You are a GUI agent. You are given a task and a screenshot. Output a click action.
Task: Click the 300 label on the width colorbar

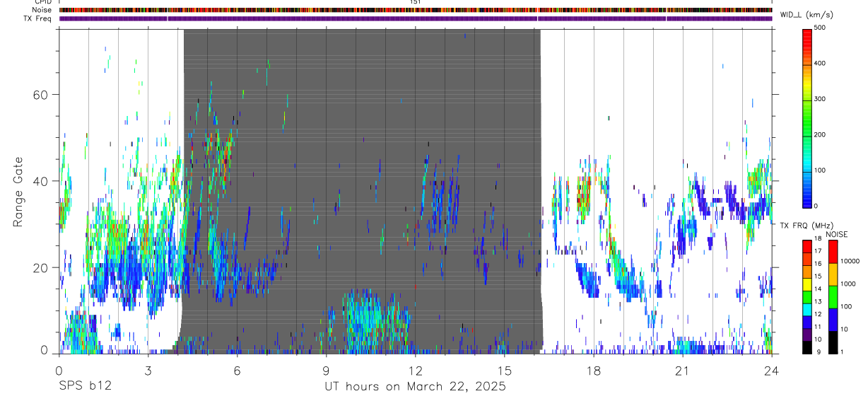[x=820, y=99]
